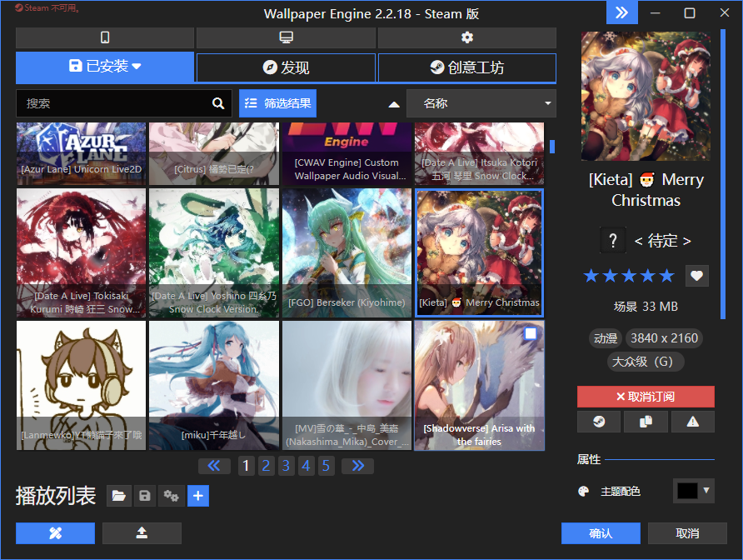Click the 动漫 tag
743x560 pixels.
pyautogui.click(x=605, y=338)
